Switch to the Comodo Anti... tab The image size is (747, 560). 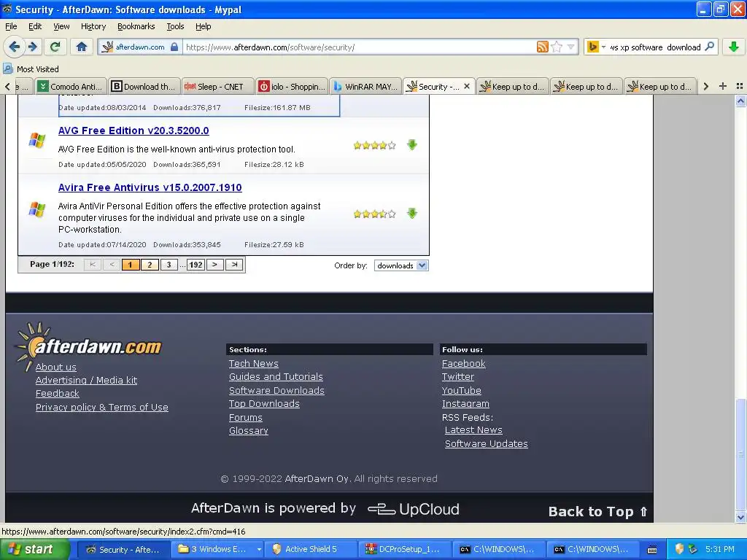pos(71,86)
